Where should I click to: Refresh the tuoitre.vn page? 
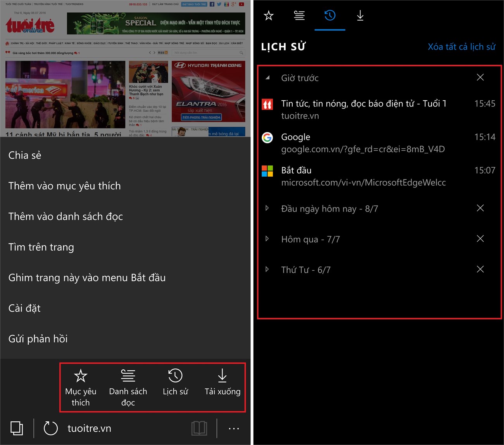click(50, 428)
